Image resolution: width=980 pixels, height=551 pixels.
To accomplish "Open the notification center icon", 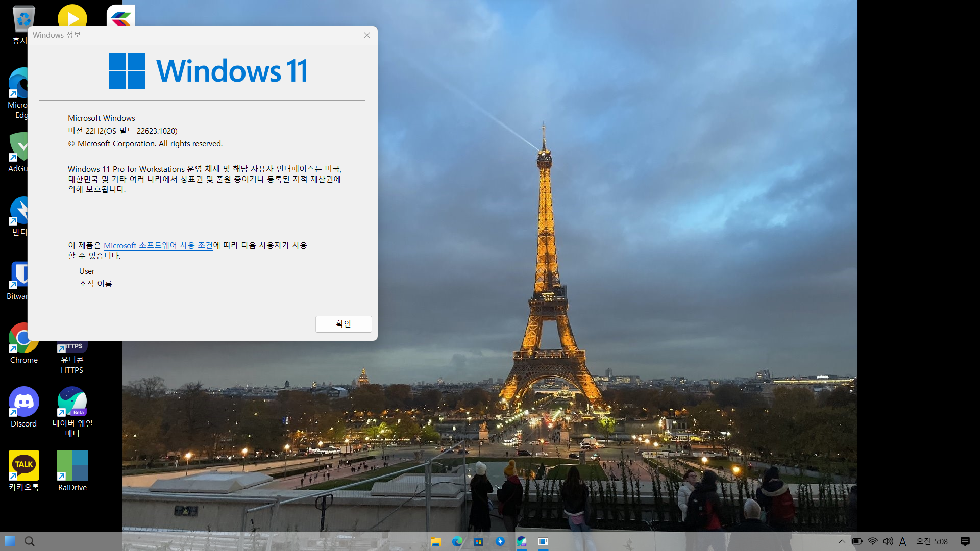I will click(965, 541).
